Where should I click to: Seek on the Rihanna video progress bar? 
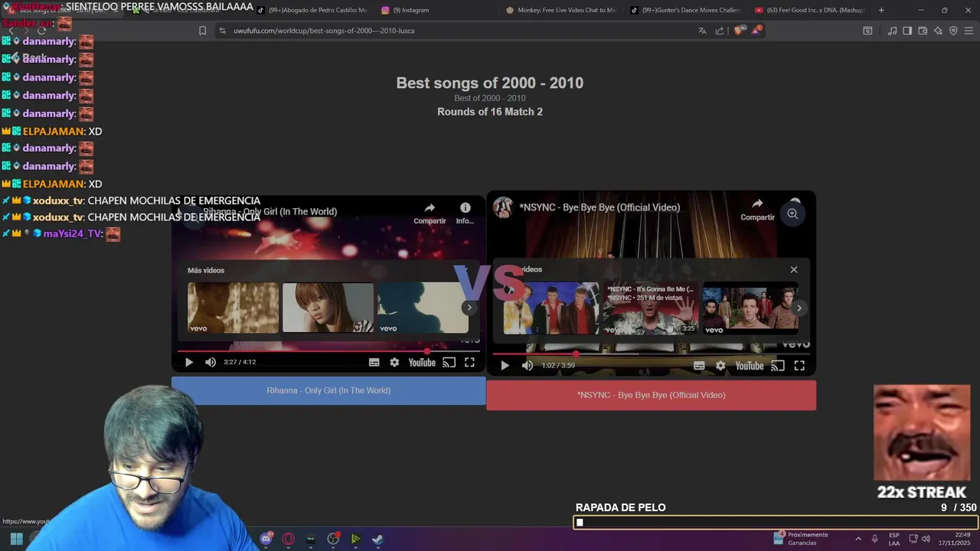[328, 351]
